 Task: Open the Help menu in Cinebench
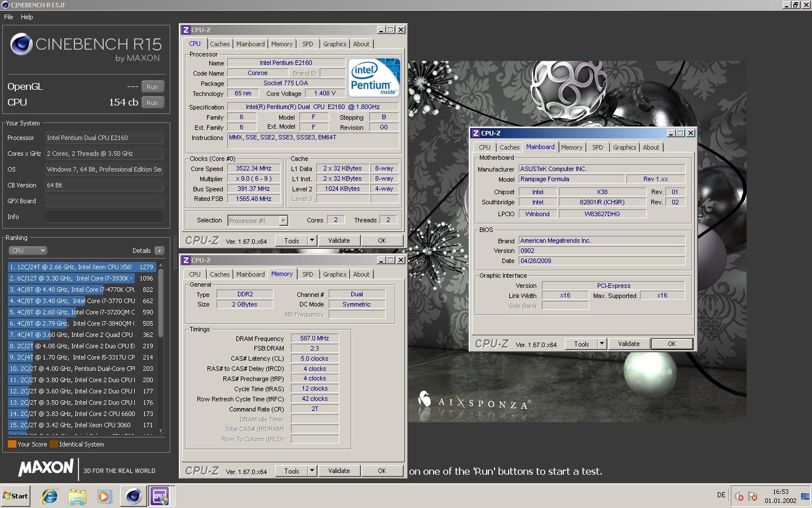[27, 17]
